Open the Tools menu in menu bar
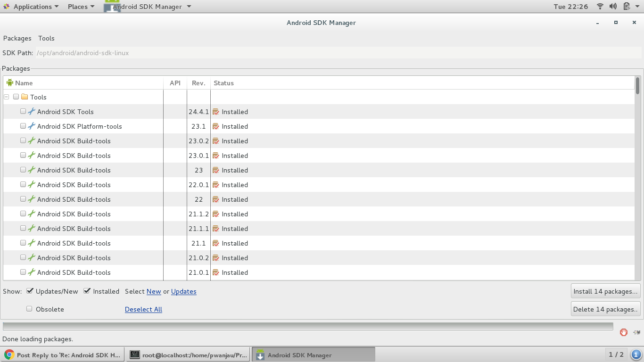The width and height of the screenshot is (644, 362). [46, 38]
